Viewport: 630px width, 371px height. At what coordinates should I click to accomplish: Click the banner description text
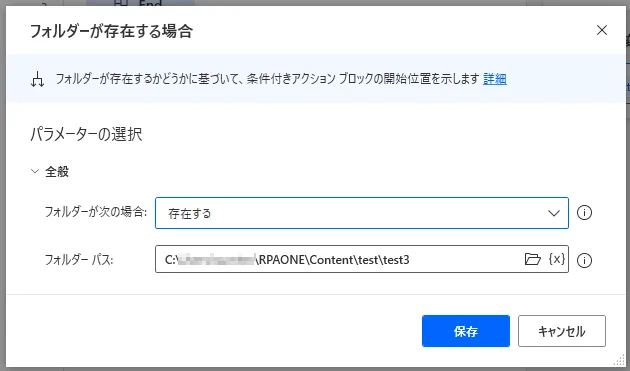pos(268,79)
